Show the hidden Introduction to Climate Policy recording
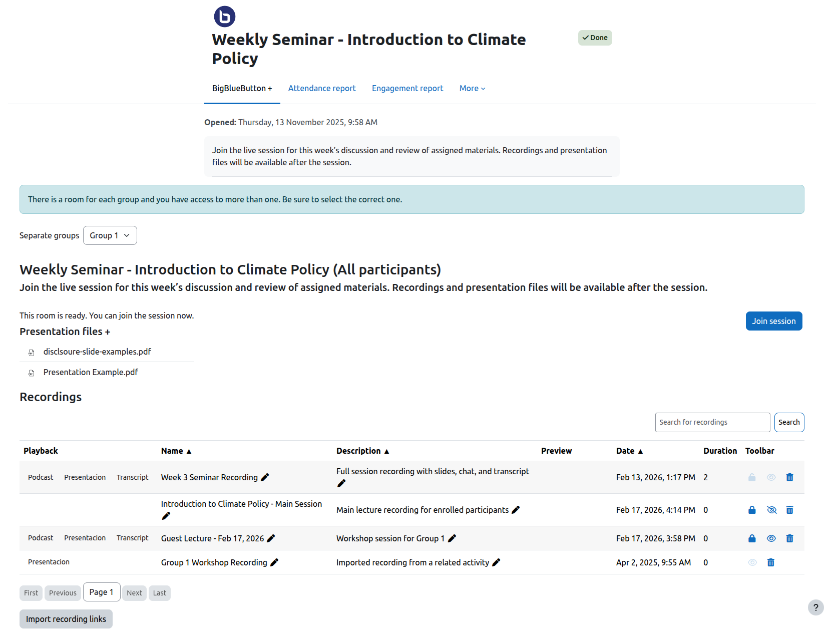This screenshot has height=631, width=840. (x=771, y=510)
